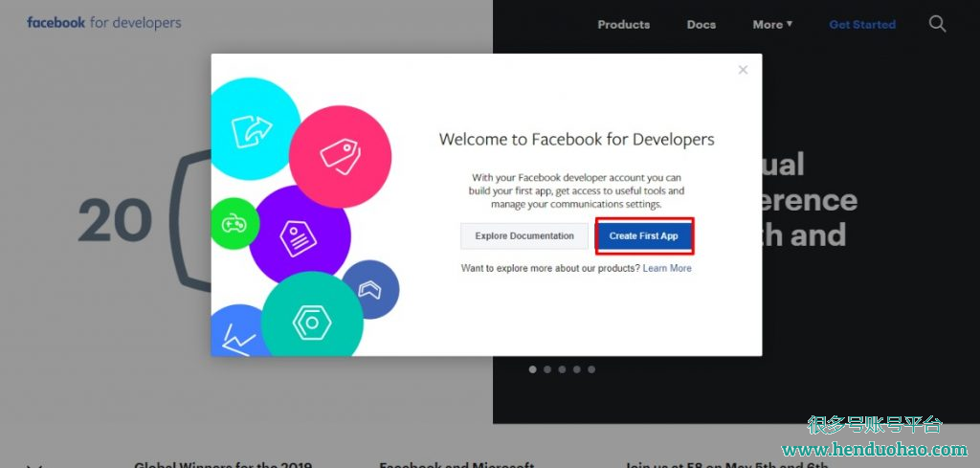Open the Products menu item

[x=623, y=24]
